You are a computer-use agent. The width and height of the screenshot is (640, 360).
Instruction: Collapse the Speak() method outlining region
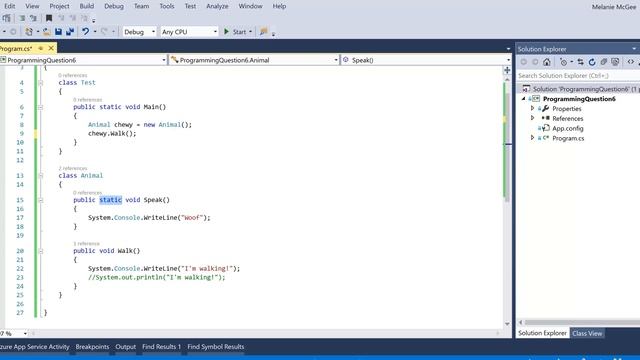(40, 200)
